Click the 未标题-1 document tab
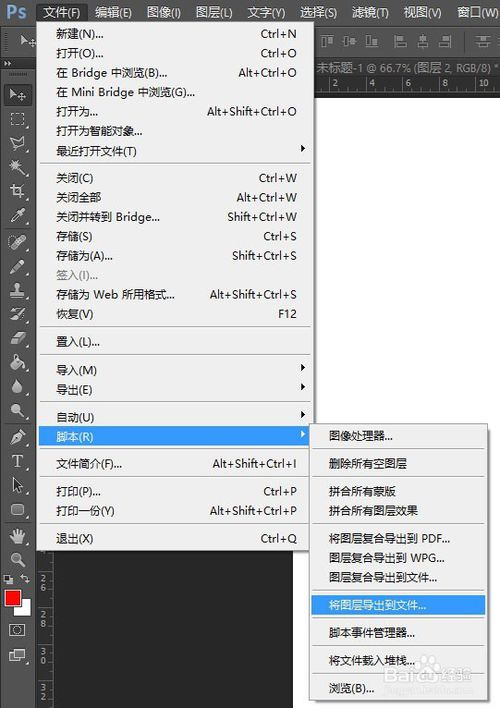500x708 pixels. click(x=407, y=68)
